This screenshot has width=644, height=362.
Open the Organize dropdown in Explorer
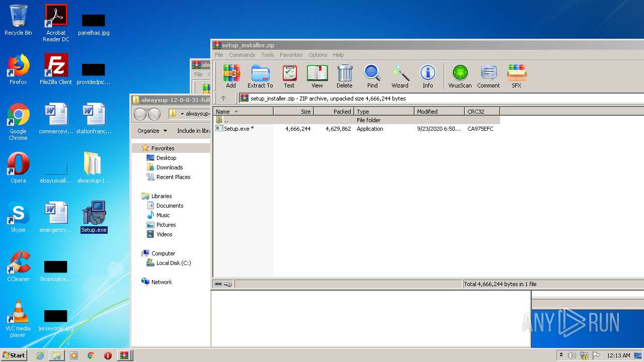point(152,131)
